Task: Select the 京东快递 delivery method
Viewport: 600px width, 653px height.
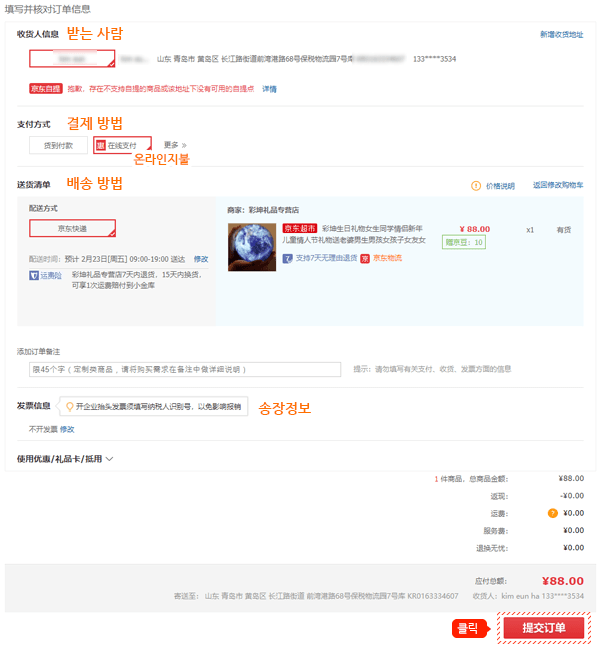Action: 72,228
